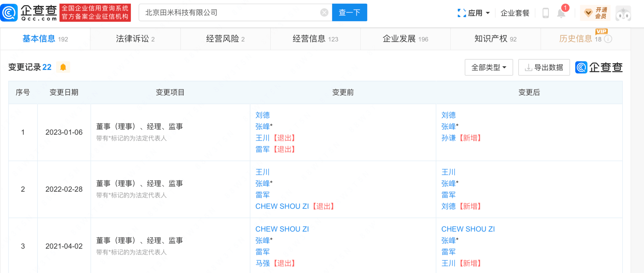
Task: Open the 经营信息 tab
Action: (x=315, y=39)
